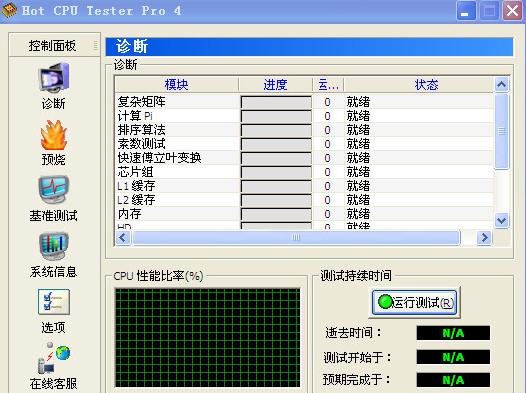Click the horizontal scrollbar left arrow
The image size is (526, 393).
(122, 238)
